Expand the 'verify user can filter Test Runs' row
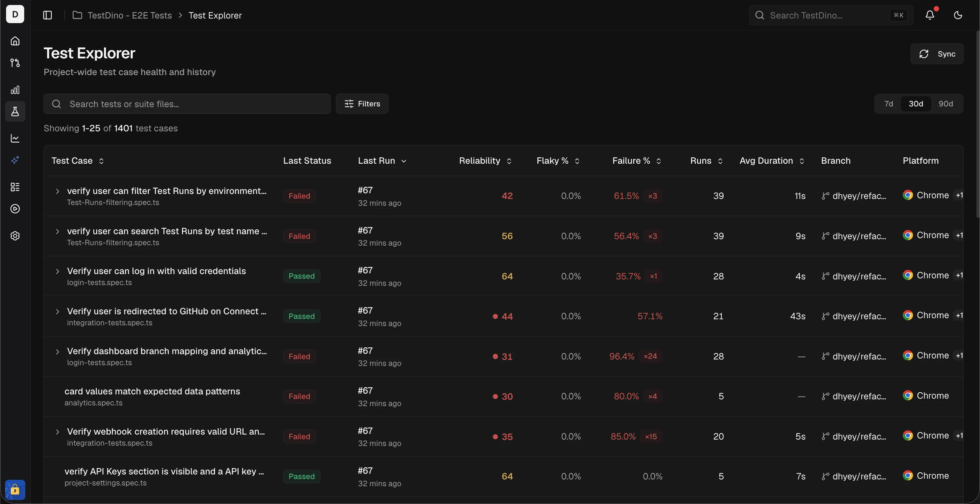 [x=57, y=191]
